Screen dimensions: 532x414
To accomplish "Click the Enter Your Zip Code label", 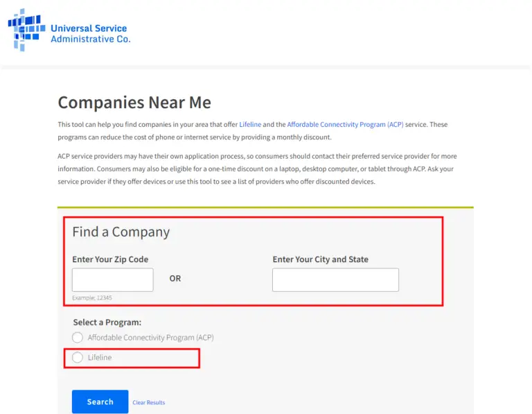I will point(110,259).
